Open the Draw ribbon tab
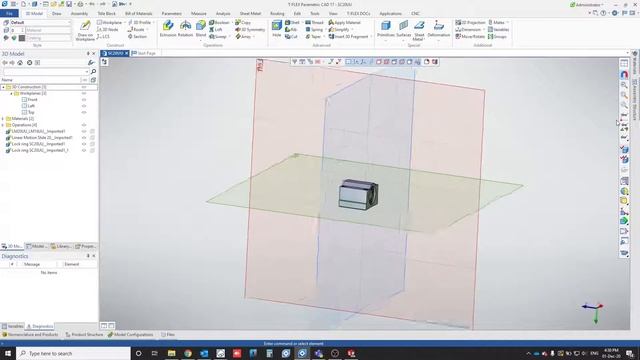640x360 pixels. 56,13
